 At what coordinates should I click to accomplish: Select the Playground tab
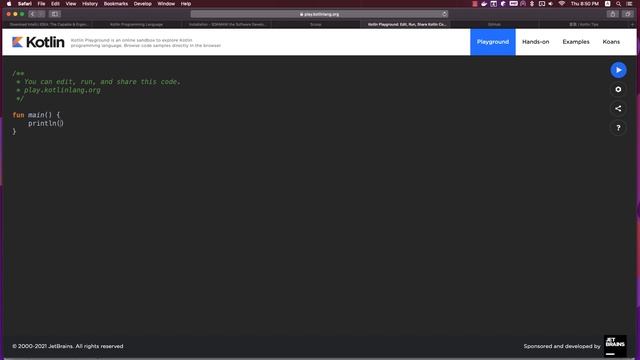coord(493,42)
